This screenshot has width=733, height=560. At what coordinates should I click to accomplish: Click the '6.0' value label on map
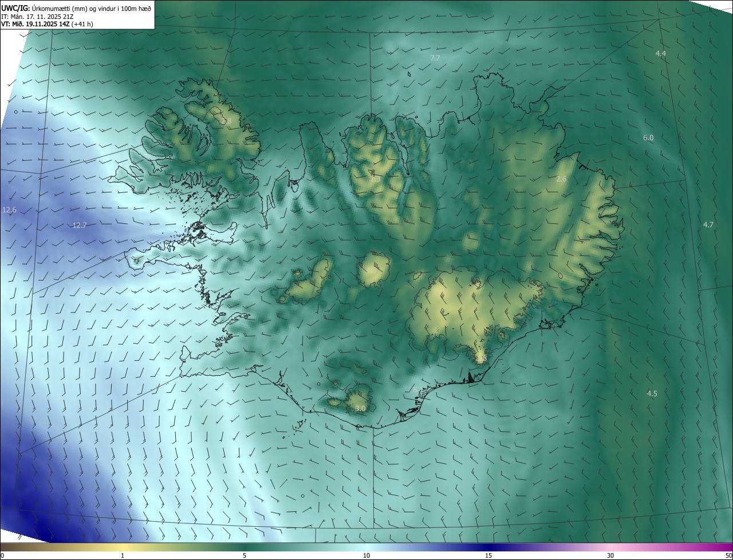648,138
